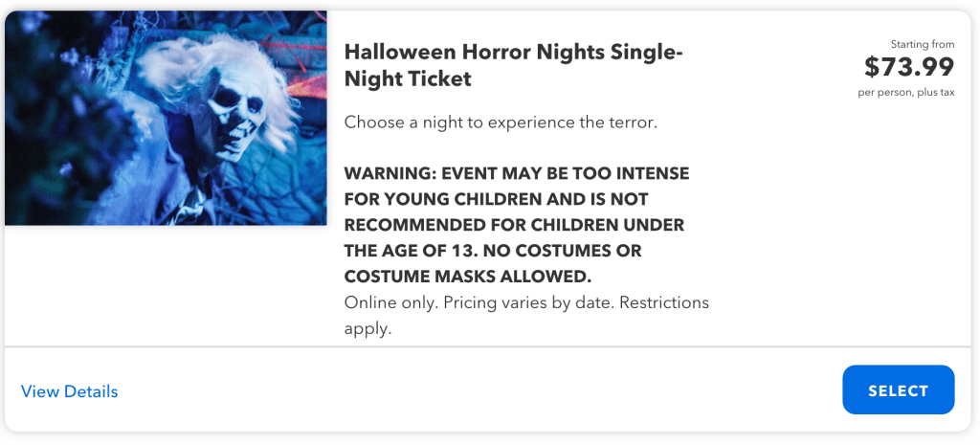Click the "Halloween Horror Nights Single-" title line
This screenshot has height=445, width=980.
[513, 52]
